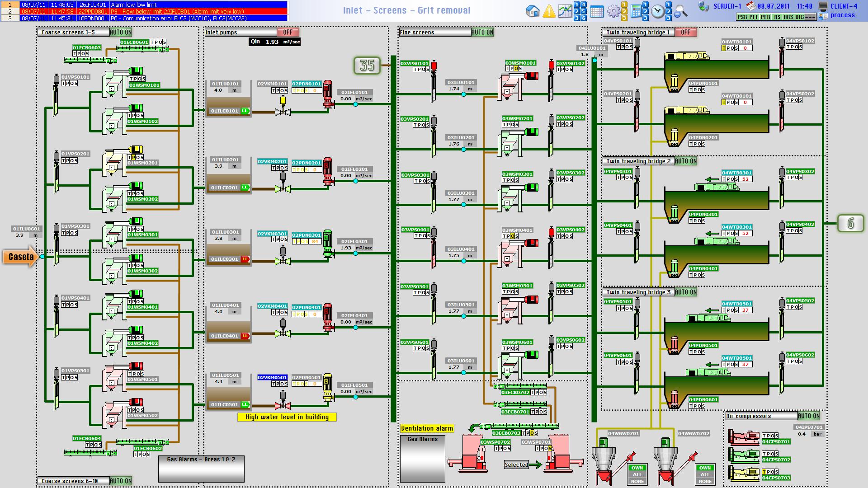The image size is (868, 488).
Task: Toggle Fine screens AUTO ON indicator
Action: [482, 32]
